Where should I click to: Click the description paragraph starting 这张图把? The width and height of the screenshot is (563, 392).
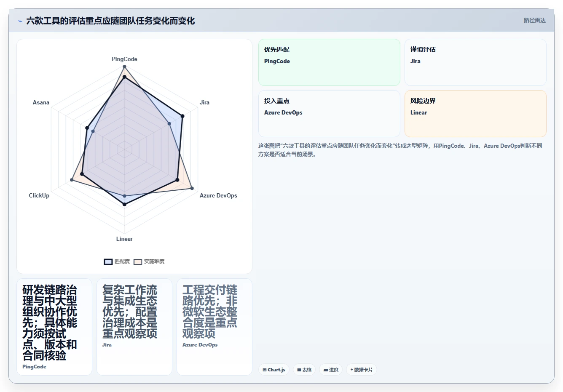(x=400, y=150)
